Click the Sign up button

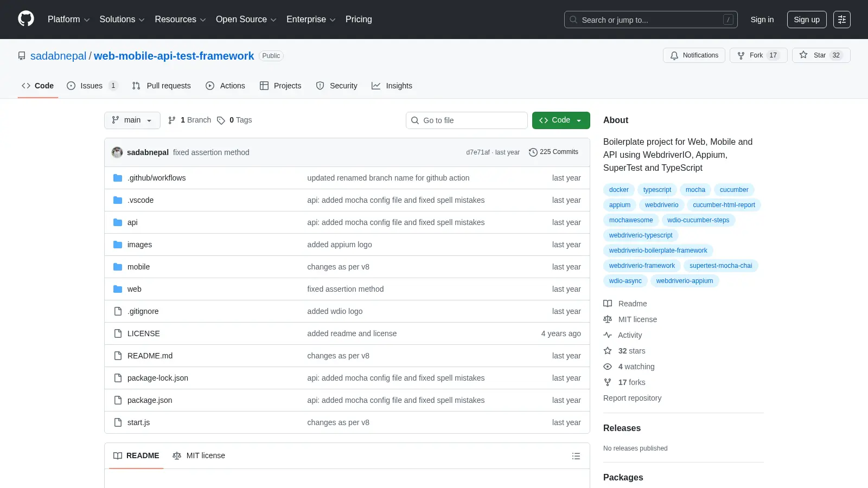click(x=807, y=20)
